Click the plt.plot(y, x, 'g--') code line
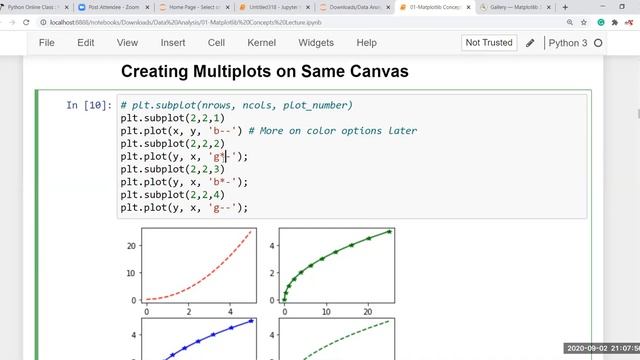 coord(184,207)
